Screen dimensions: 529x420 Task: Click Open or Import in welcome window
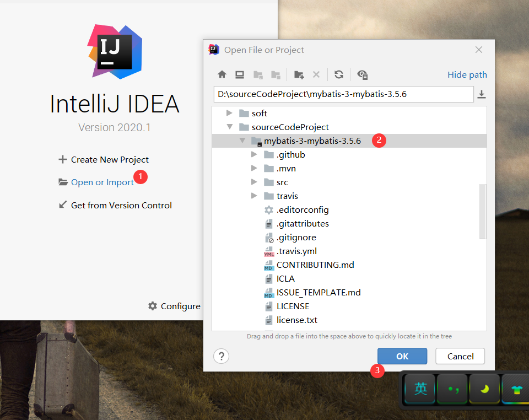(96, 182)
